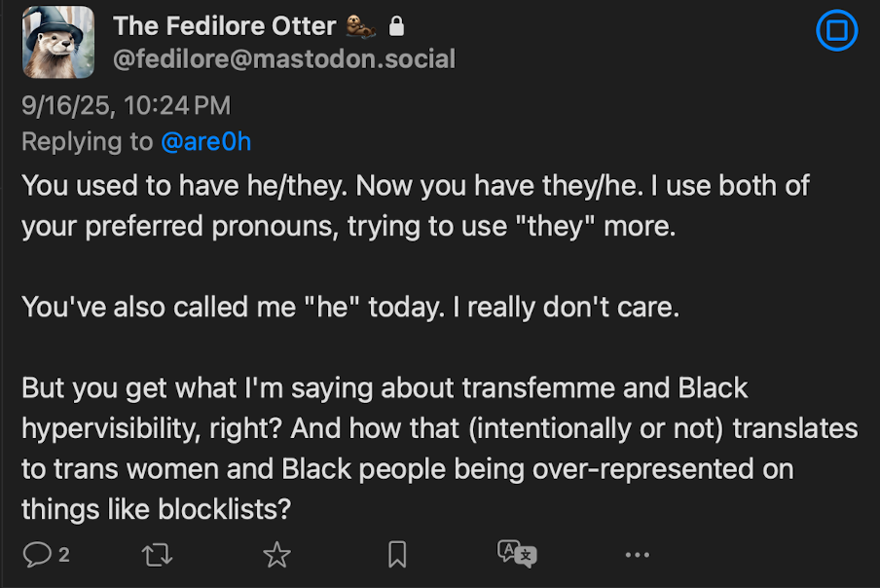This screenshot has height=588, width=880.
Task: Click the line "You've also called me"
Action: coord(350,307)
